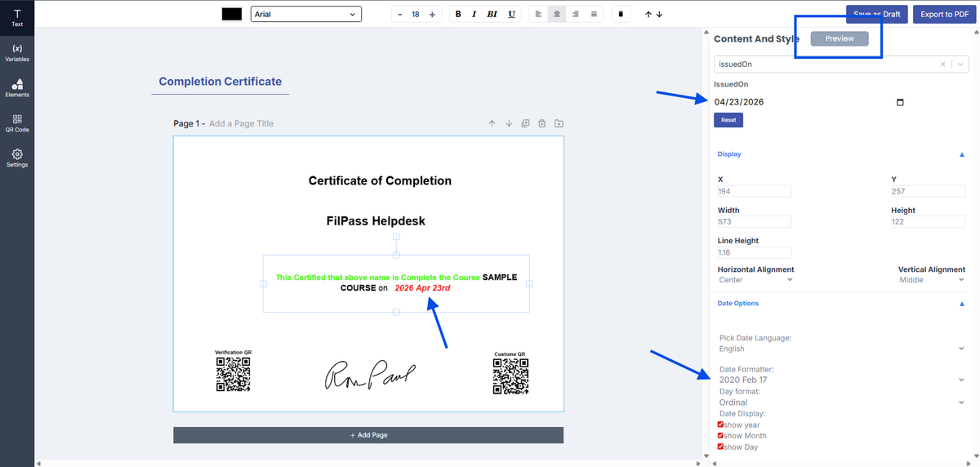Screen dimensions: 980x467
Task: Open the calendar date picker icon
Action: tap(900, 102)
